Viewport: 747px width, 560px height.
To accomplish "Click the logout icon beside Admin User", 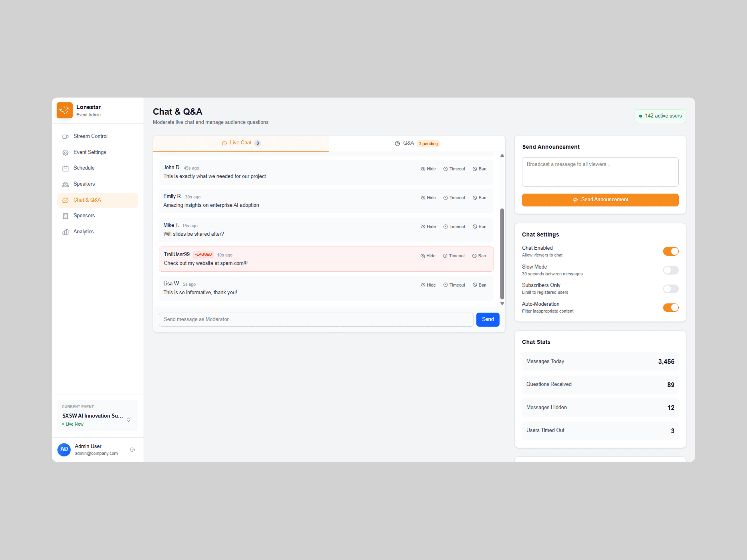I will click(133, 450).
